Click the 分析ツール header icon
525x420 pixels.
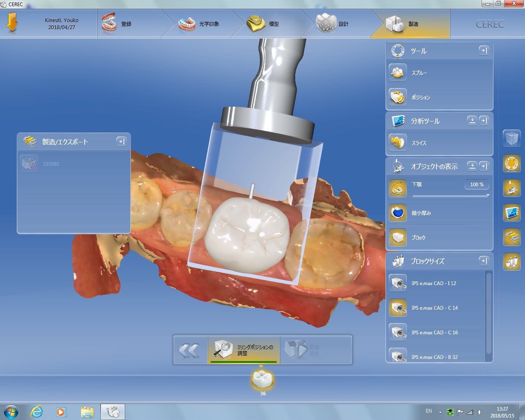click(x=398, y=121)
